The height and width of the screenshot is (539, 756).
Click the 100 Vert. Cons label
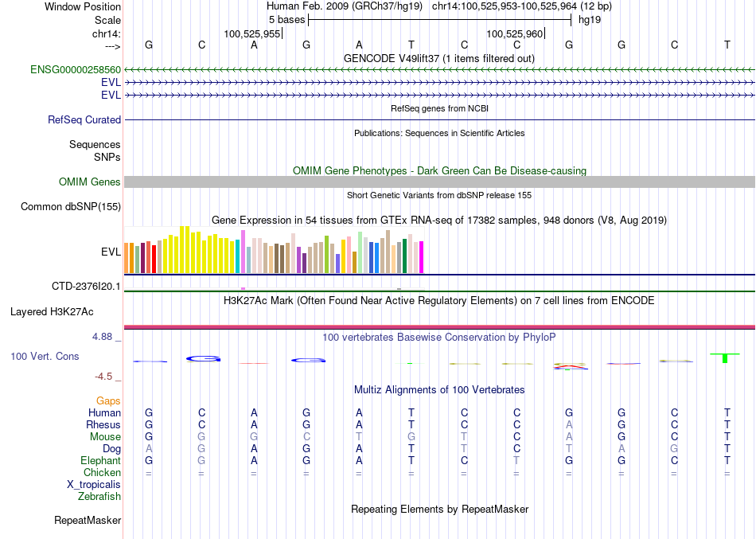[x=45, y=356]
